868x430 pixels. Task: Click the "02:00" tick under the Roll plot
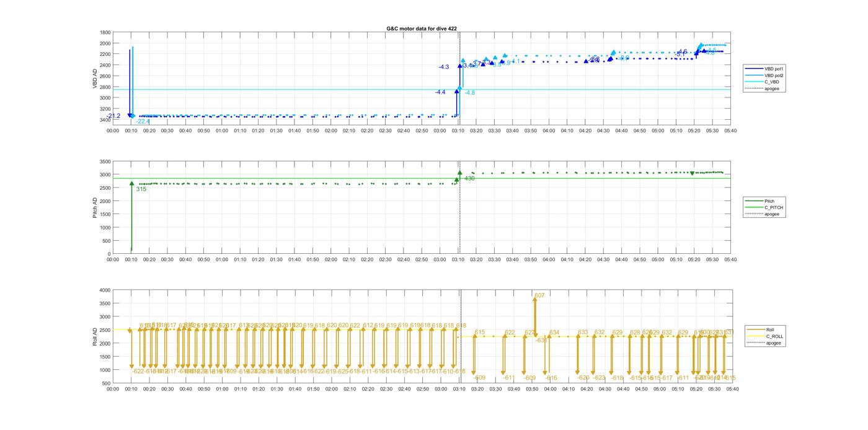pos(331,389)
